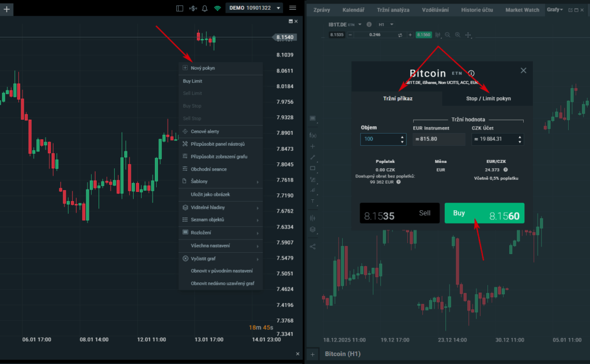Select Nový pokyn in context menu

pyautogui.click(x=203, y=68)
